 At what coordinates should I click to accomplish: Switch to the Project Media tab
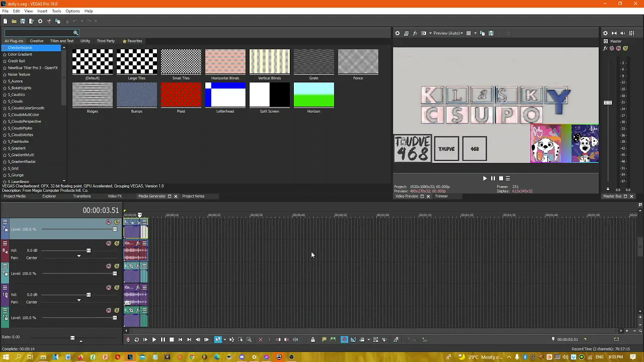click(x=15, y=196)
